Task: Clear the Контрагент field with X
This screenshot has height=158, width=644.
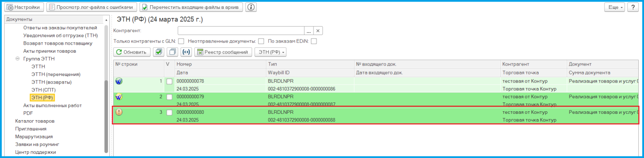Action: tap(318, 31)
